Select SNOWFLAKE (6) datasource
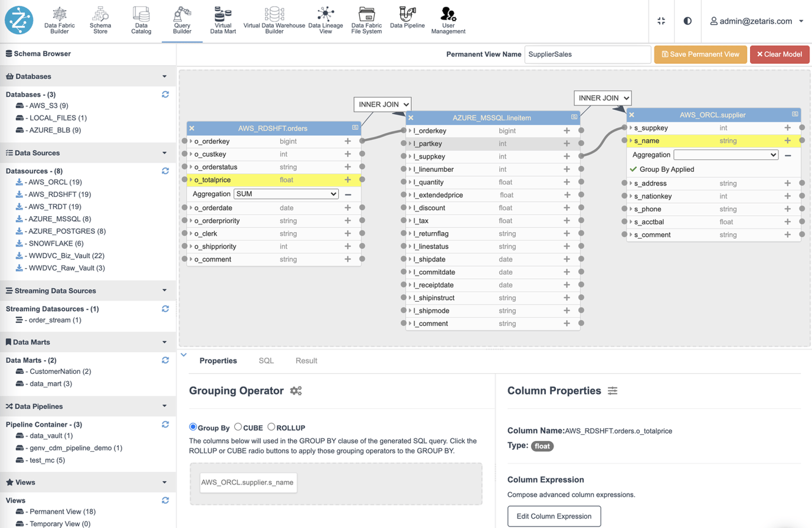The height and width of the screenshot is (528, 812). (x=55, y=243)
